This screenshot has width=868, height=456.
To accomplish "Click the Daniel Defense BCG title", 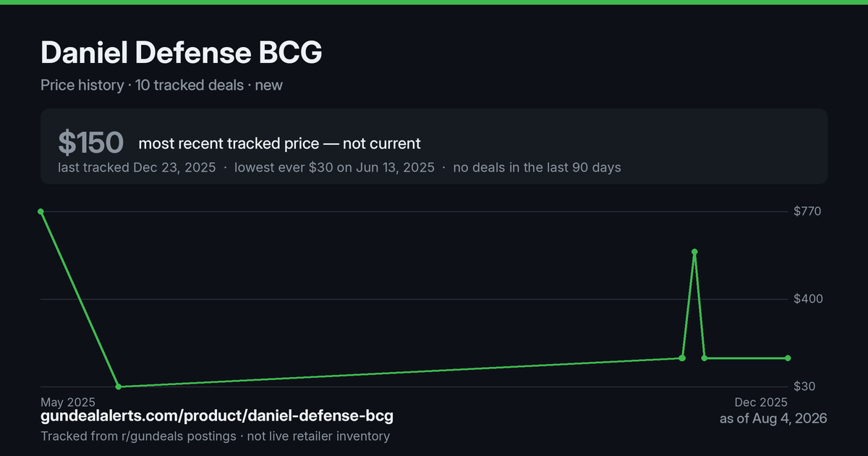I will click(x=182, y=53).
